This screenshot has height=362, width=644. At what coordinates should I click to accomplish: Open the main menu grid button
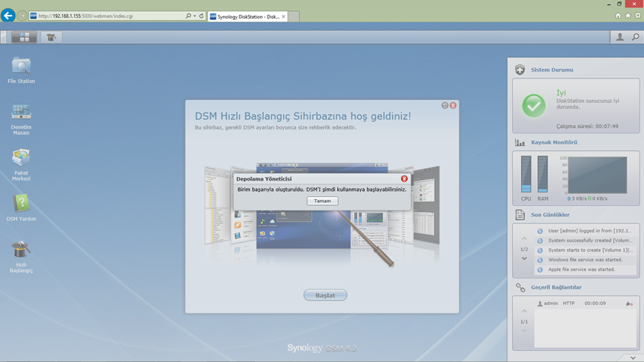(x=24, y=37)
